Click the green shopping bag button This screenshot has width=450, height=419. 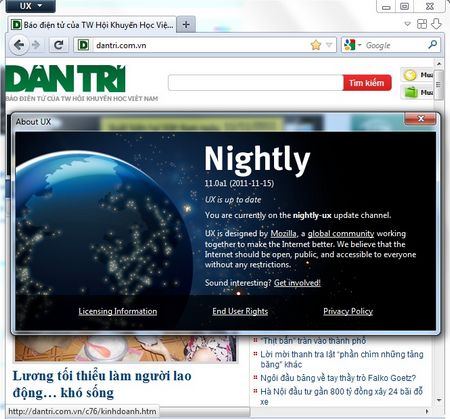[417, 92]
